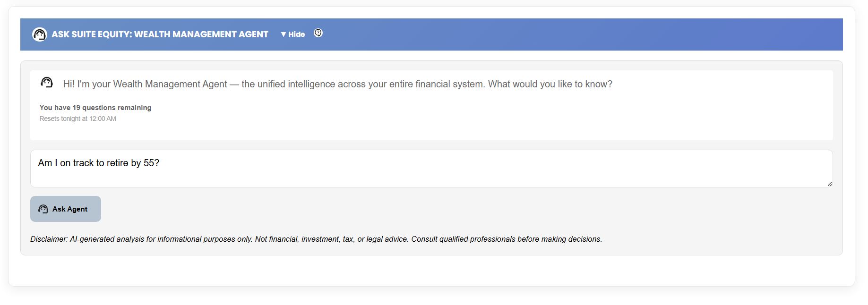Open the help question mark icon
The height and width of the screenshot is (305, 868).
[318, 33]
